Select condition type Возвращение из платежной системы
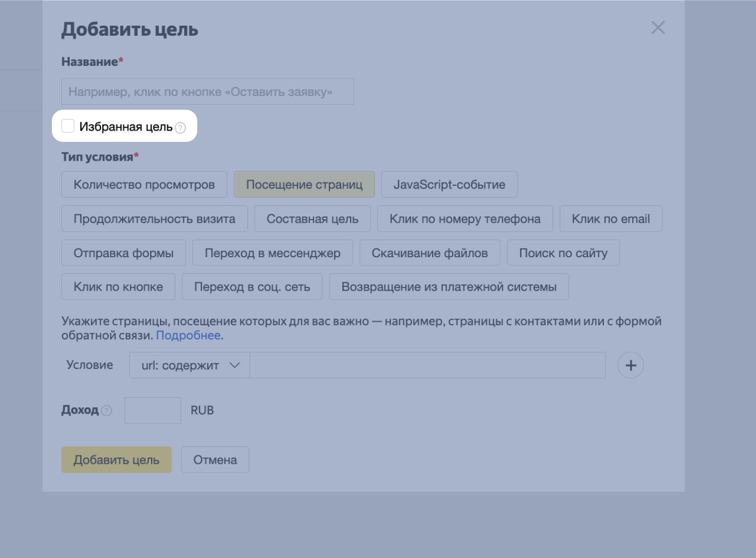The width and height of the screenshot is (756, 558). pos(449,286)
